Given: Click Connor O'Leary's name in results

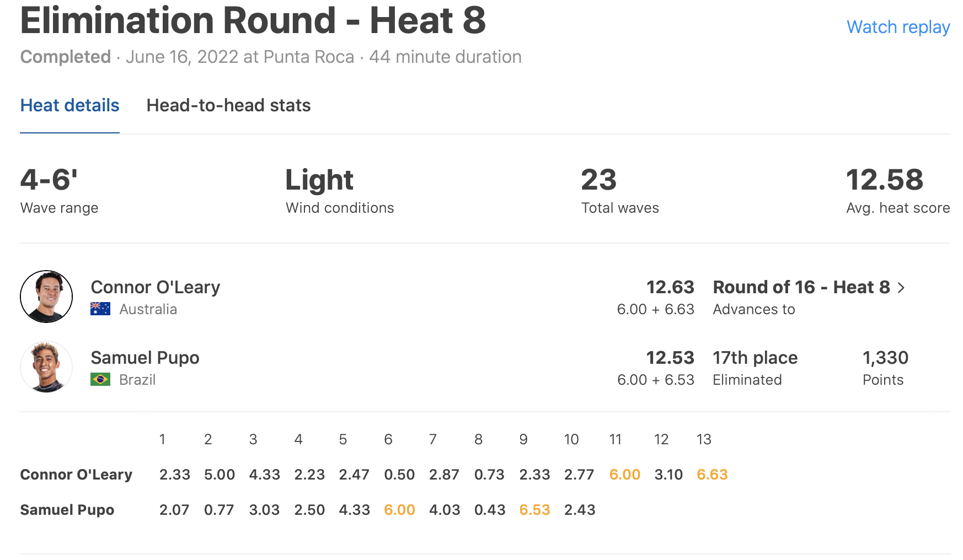Looking at the screenshot, I should [155, 287].
